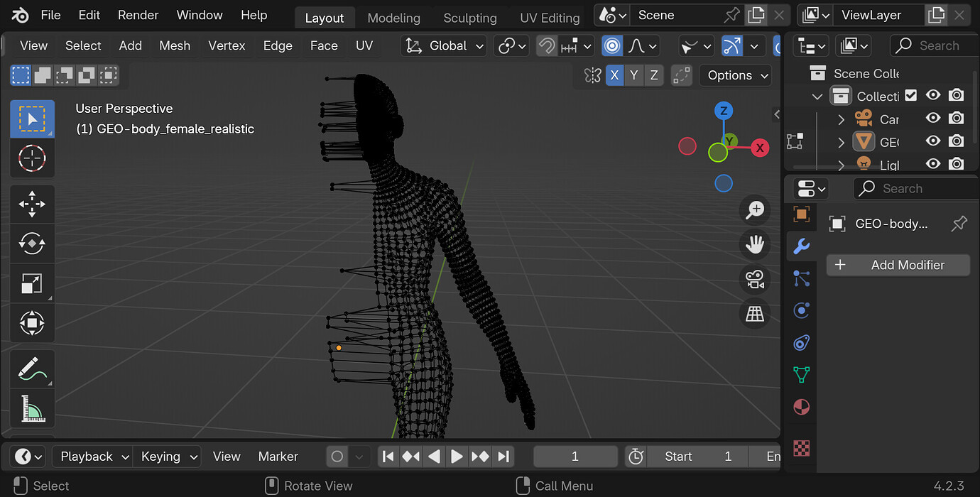The width and height of the screenshot is (980, 497).
Task: Hide the Camera object with its eye toggle
Action: tap(933, 119)
